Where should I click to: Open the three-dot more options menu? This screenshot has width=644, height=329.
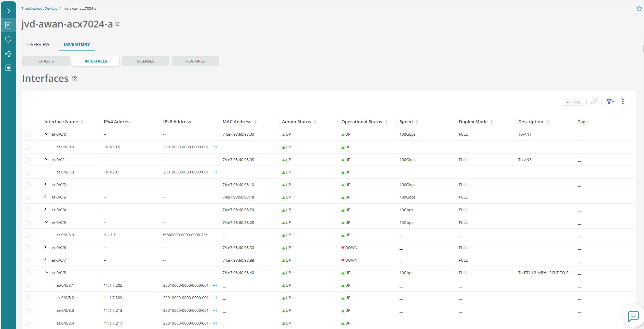pyautogui.click(x=623, y=102)
